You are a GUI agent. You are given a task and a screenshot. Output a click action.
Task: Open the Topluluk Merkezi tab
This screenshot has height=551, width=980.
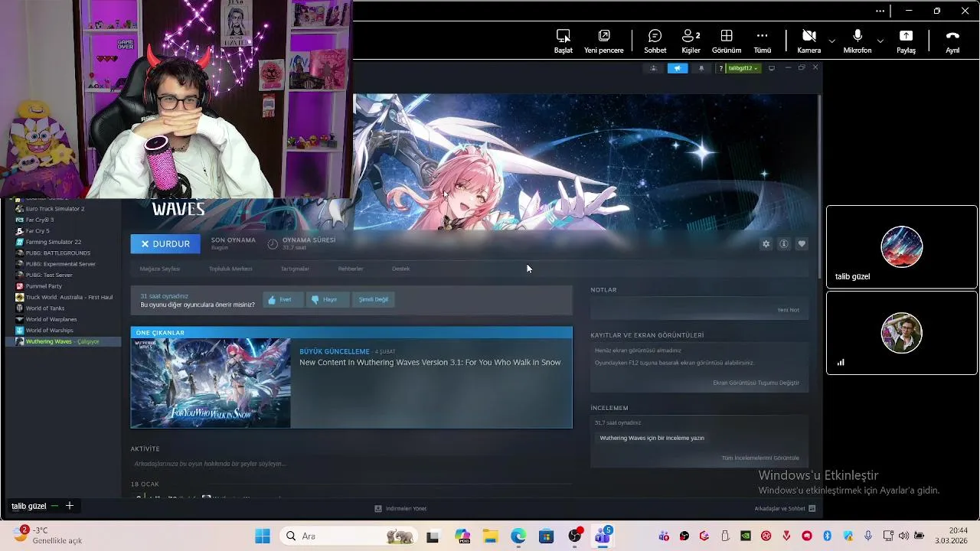tap(230, 269)
